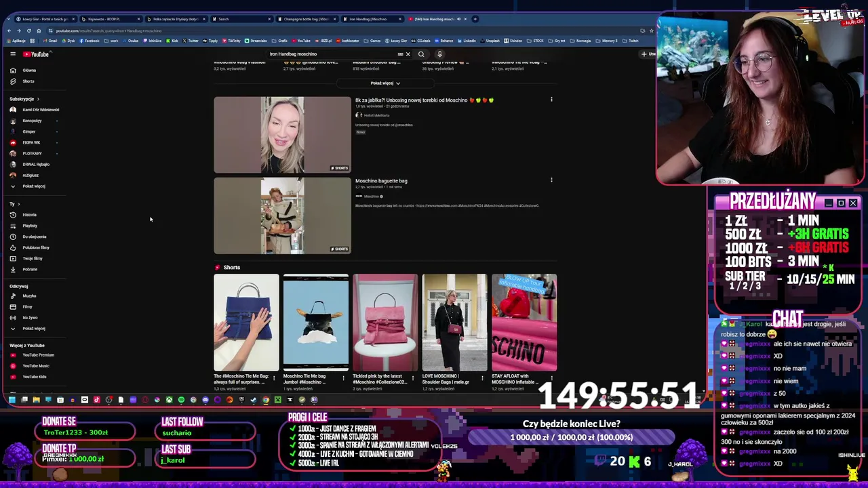Click the Iron Handbag moschino search field
This screenshot has height=488, width=868.
(x=332, y=54)
